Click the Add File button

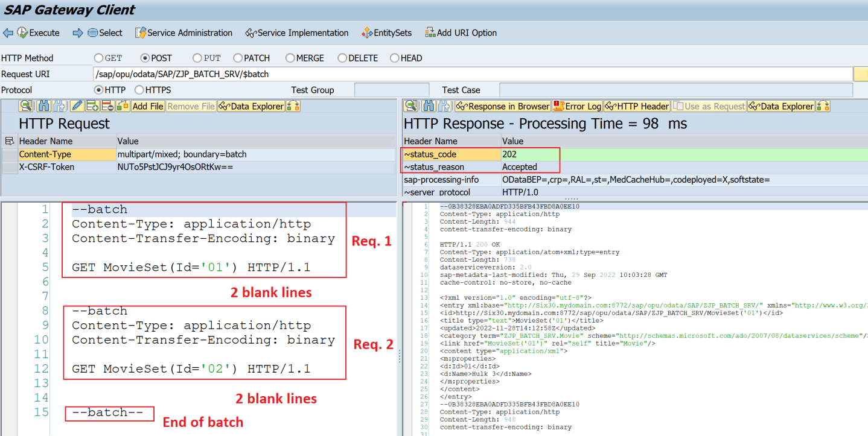tap(148, 106)
